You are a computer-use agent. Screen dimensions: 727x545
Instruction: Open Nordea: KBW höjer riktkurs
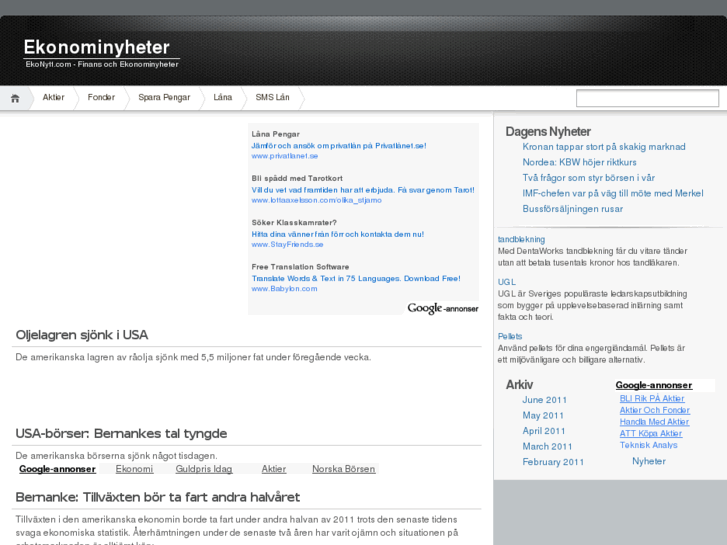tap(579, 162)
